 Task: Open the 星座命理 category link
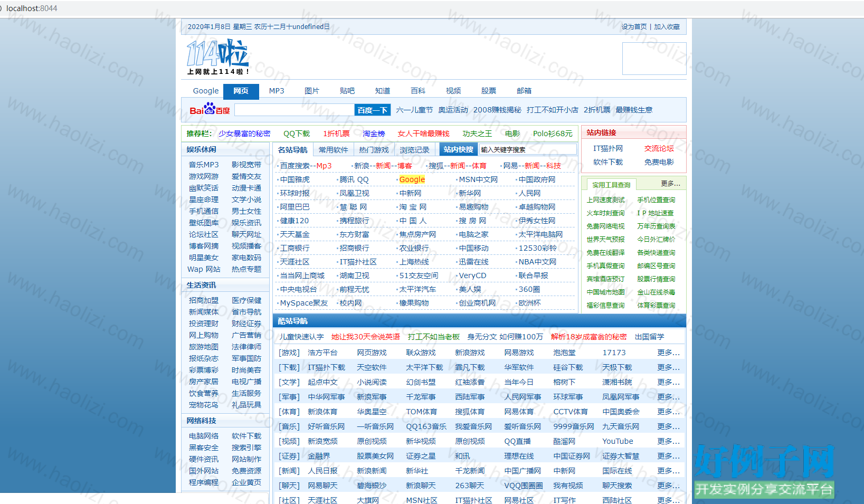[x=204, y=199]
